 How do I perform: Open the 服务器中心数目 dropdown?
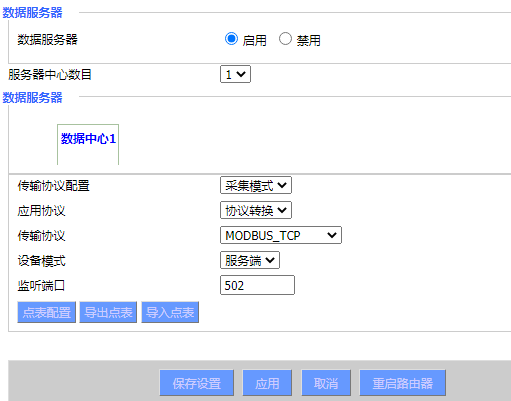(235, 74)
